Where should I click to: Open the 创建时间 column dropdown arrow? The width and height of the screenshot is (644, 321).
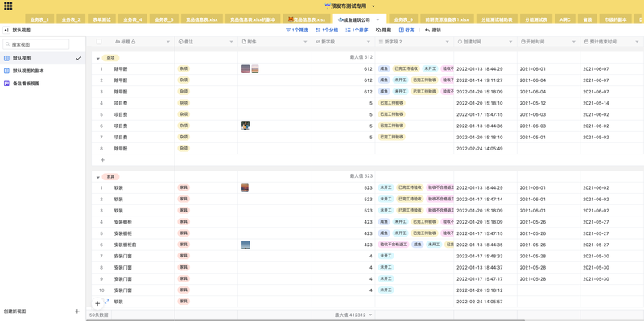point(510,42)
